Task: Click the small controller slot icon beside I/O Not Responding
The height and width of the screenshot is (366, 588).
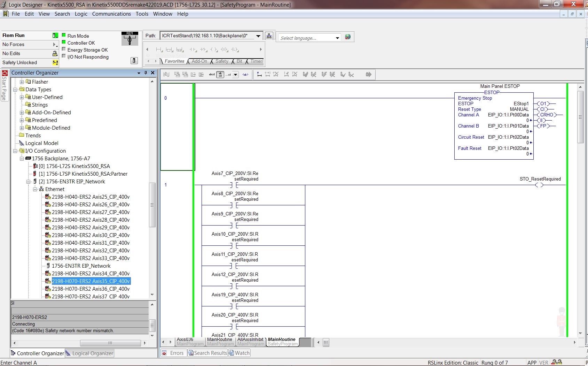Action: 134,61
